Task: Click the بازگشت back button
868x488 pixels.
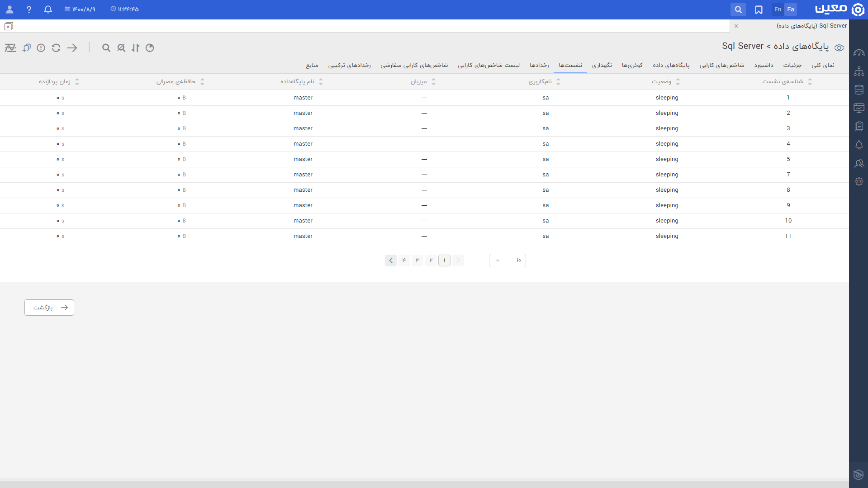Action: pos(49,308)
